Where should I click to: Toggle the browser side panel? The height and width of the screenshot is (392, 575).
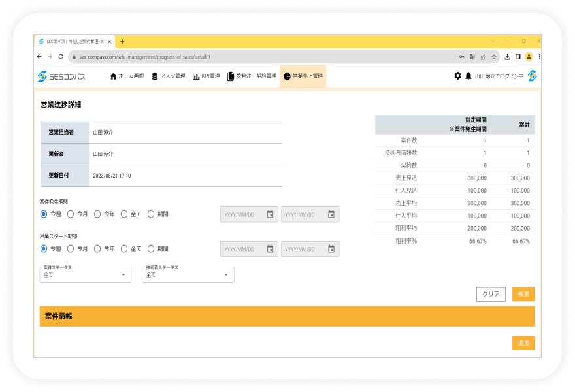(517, 57)
